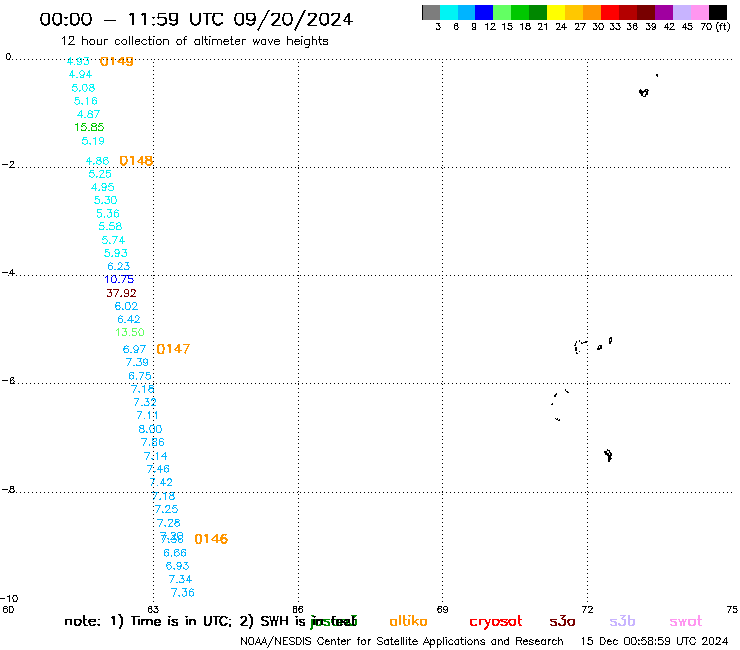Click the wave height reading 4.87
The width and height of the screenshot is (740, 650).
point(88,114)
